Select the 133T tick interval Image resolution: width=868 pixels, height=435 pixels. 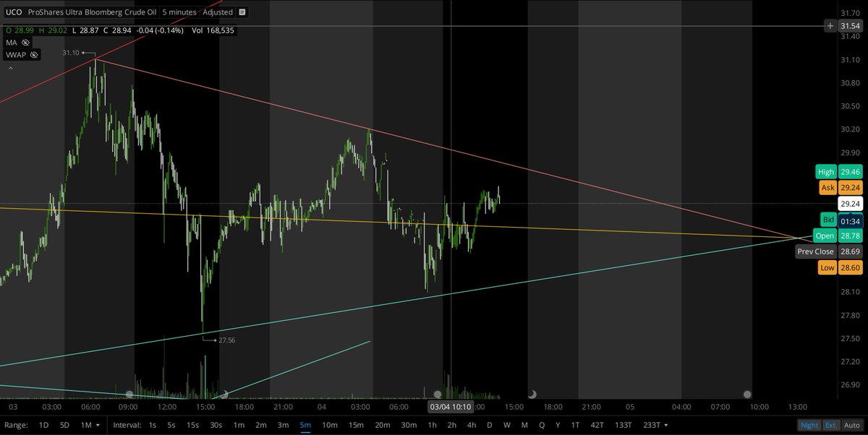(623, 425)
